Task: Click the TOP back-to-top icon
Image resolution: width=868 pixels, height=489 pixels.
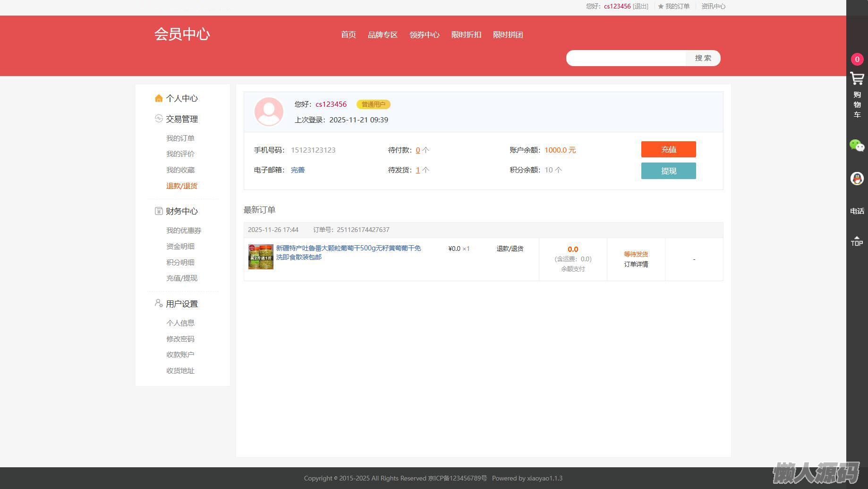Action: (x=857, y=241)
